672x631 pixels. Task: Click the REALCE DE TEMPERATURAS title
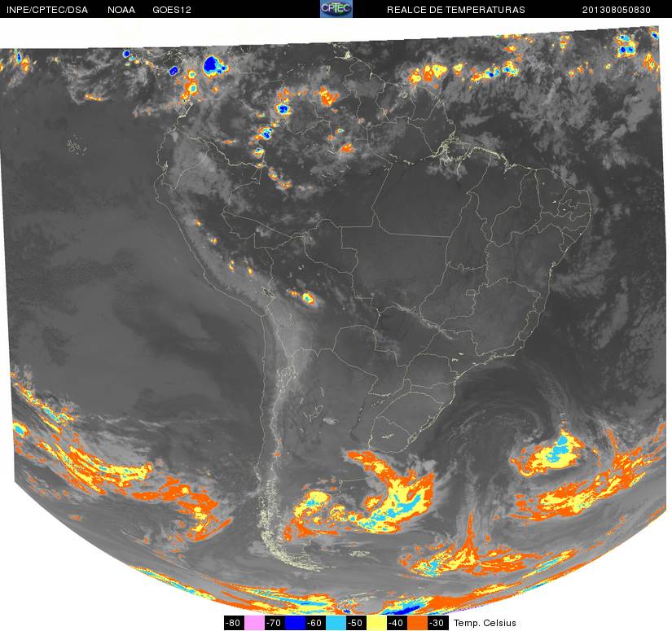point(456,10)
